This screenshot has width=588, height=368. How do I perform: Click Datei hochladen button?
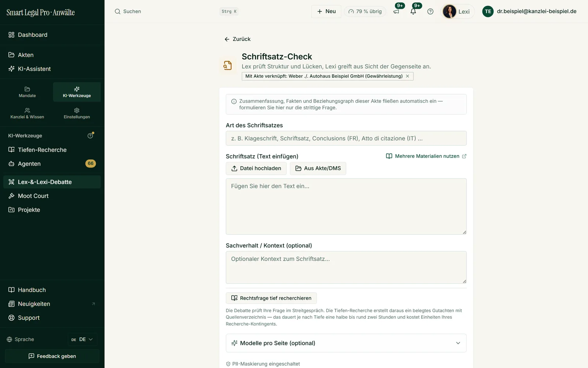coord(256,168)
